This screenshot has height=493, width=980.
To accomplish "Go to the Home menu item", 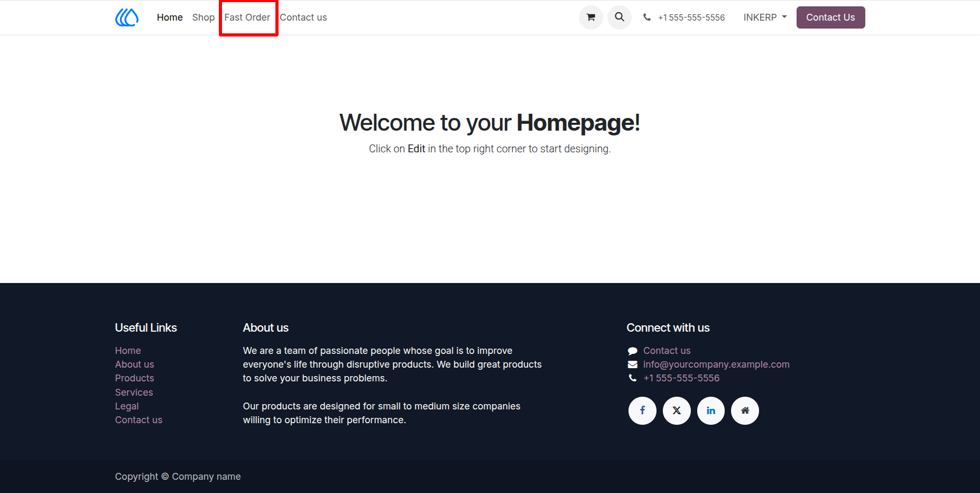I will (x=170, y=17).
